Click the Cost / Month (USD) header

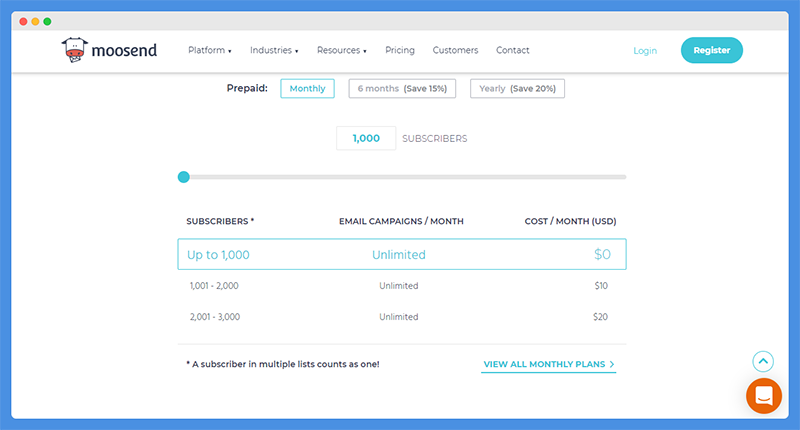pyautogui.click(x=570, y=221)
